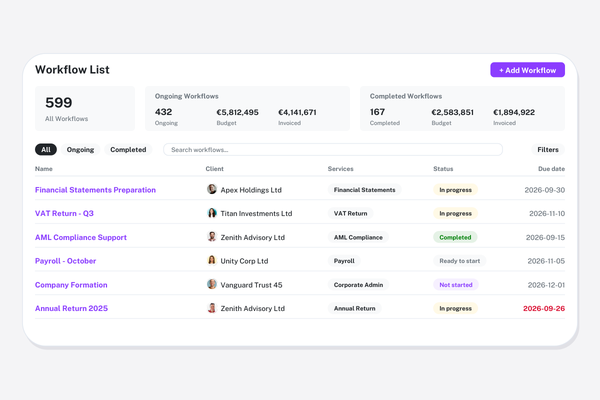Open the VAT Return - Q3 workflow
Screen dimensions: 600x400
pos(64,214)
